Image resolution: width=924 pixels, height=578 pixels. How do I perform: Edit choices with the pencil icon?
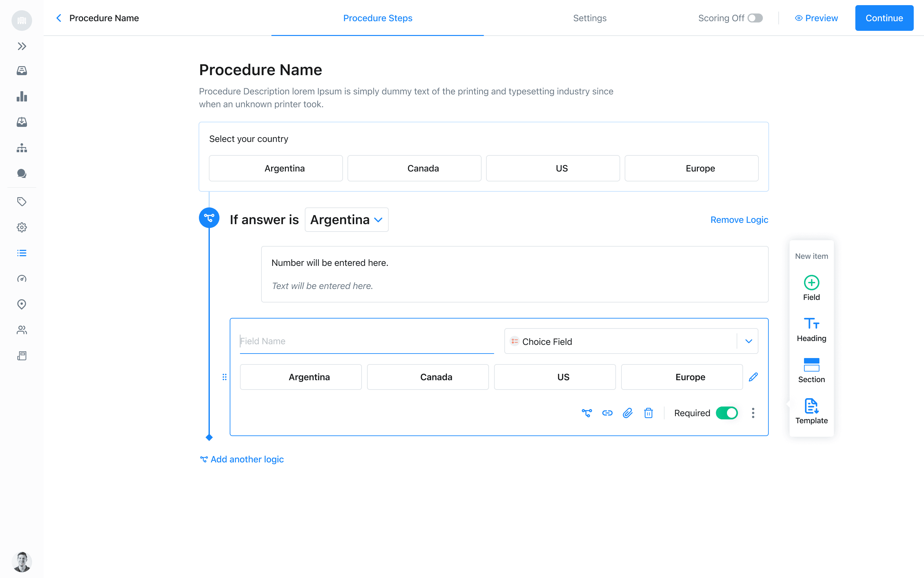(x=753, y=377)
